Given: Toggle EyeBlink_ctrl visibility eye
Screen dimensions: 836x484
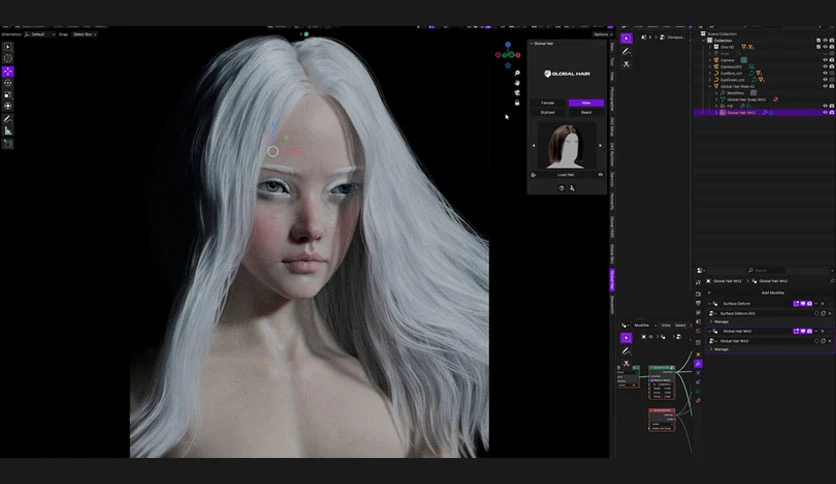Looking at the screenshot, I should pos(825,73).
